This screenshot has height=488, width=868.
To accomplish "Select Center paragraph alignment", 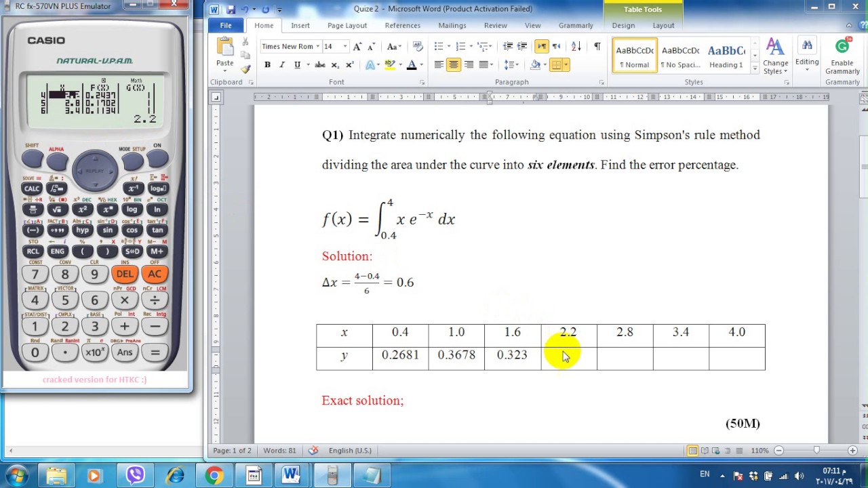I will [x=454, y=65].
